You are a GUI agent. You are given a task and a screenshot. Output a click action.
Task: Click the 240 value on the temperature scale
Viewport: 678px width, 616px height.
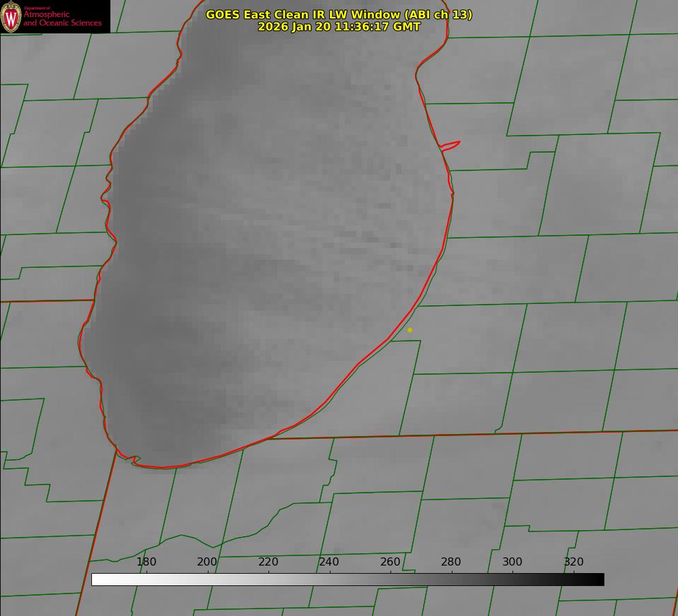click(329, 562)
